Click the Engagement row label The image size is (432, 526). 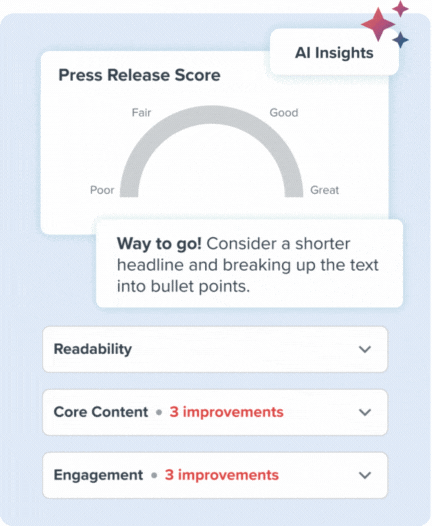tap(99, 475)
